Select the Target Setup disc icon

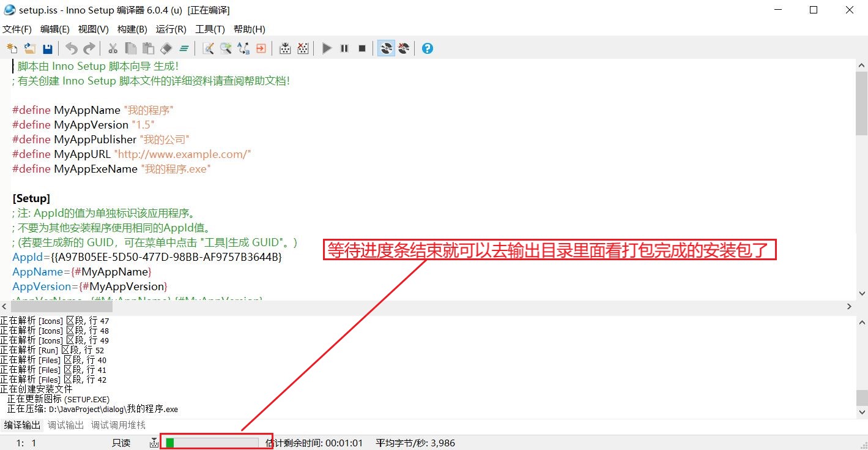[x=386, y=48]
